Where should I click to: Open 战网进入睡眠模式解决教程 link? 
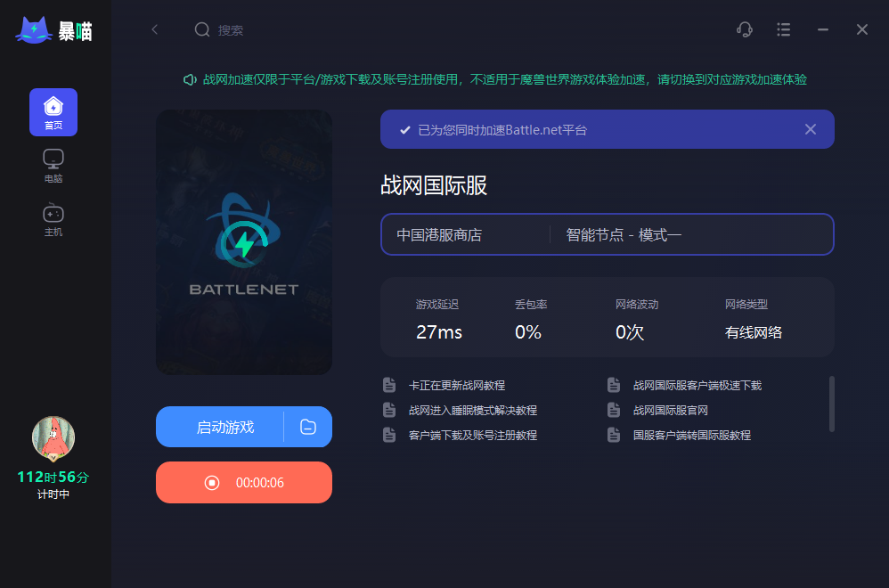pyautogui.click(x=473, y=411)
